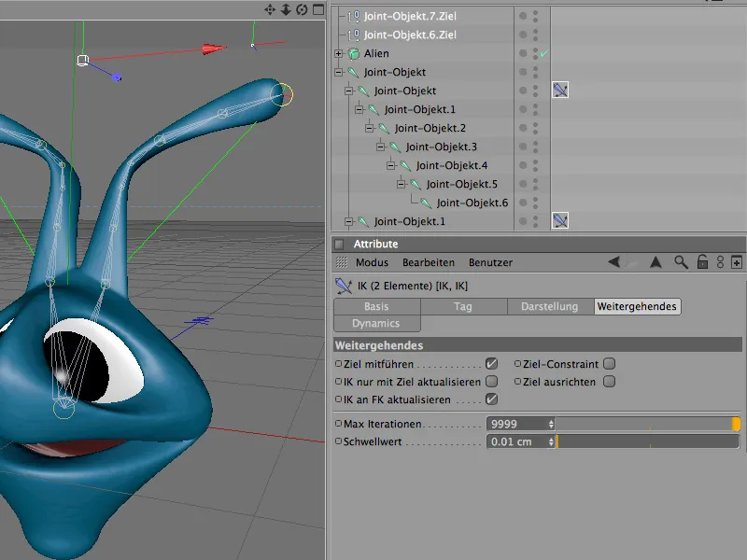
Task: Expand the Alien object tree
Action: click(x=339, y=54)
